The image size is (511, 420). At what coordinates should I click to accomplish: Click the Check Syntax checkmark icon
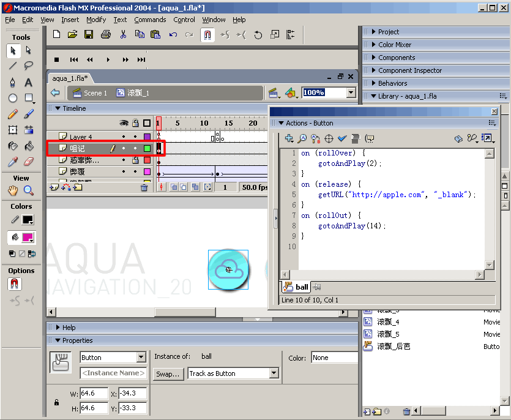tap(342, 138)
